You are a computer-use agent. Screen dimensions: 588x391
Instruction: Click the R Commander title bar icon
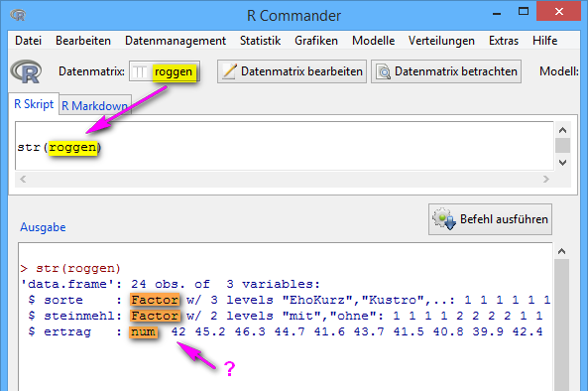click(x=18, y=15)
